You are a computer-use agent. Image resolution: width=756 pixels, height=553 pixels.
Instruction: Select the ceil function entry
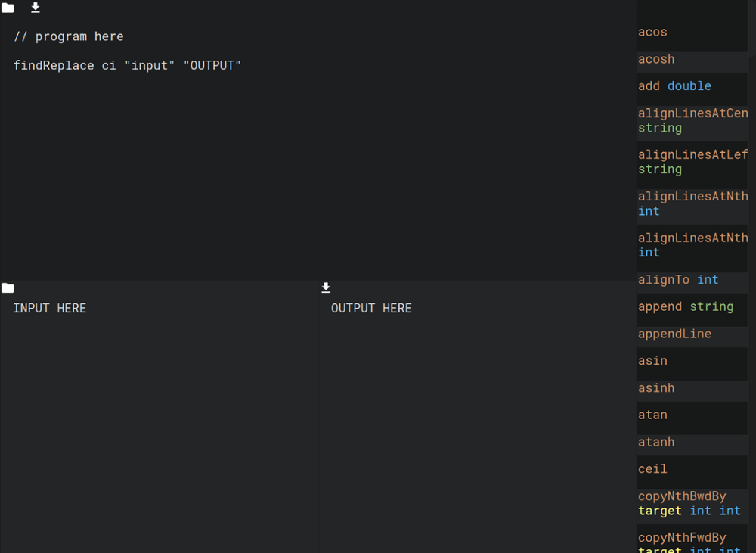652,469
